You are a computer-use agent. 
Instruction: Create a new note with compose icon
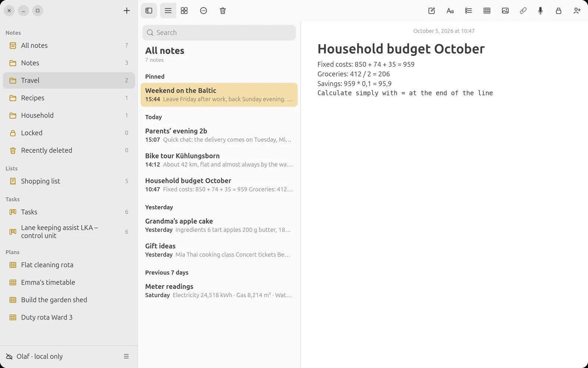click(432, 11)
